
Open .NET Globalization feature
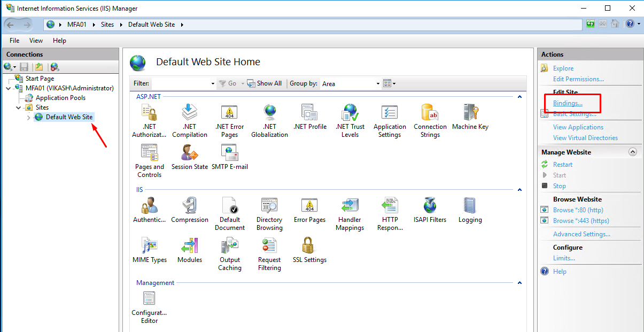pos(269,120)
